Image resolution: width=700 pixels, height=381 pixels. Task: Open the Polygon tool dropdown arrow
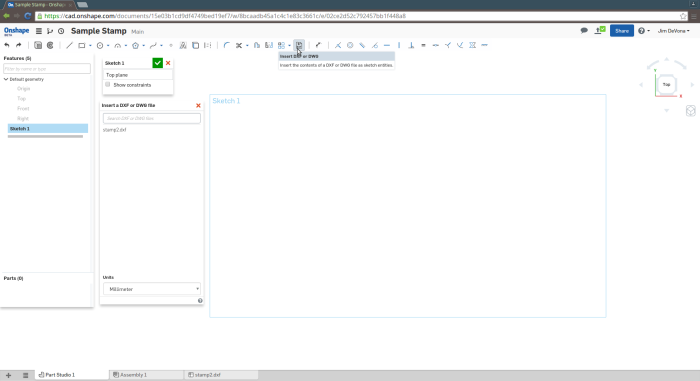coord(143,45)
